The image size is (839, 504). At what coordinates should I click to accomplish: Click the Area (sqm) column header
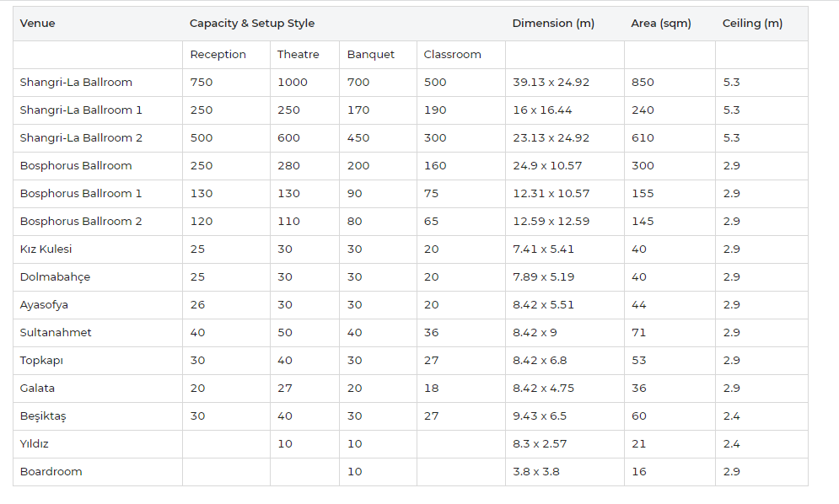[x=660, y=24]
